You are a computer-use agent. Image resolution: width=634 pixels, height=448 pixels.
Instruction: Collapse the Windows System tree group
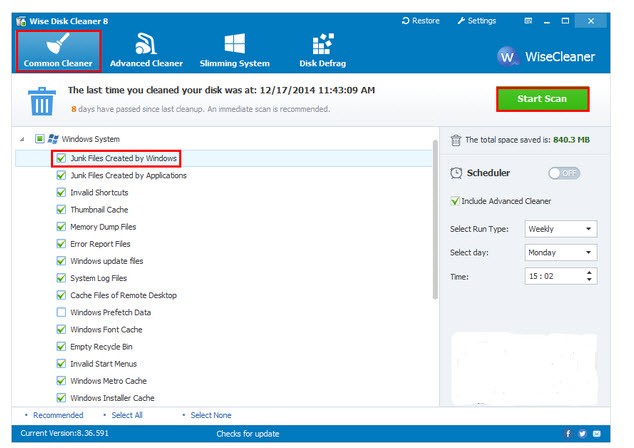22,139
